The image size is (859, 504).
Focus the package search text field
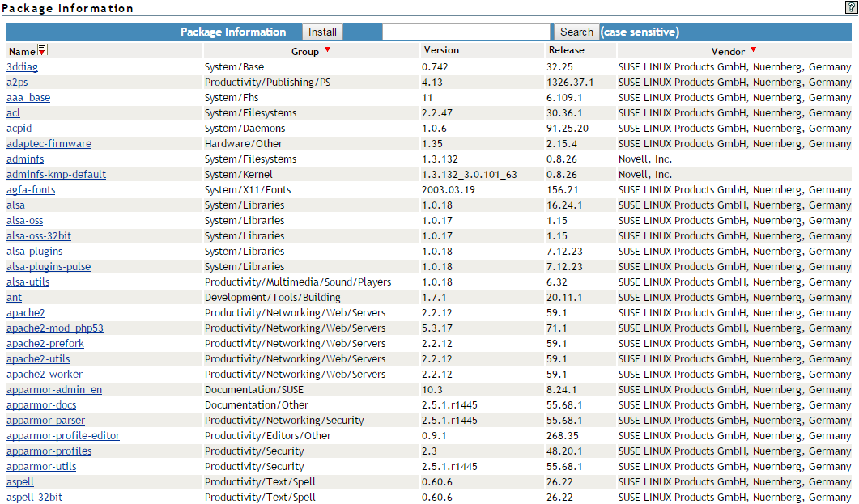pos(466,32)
